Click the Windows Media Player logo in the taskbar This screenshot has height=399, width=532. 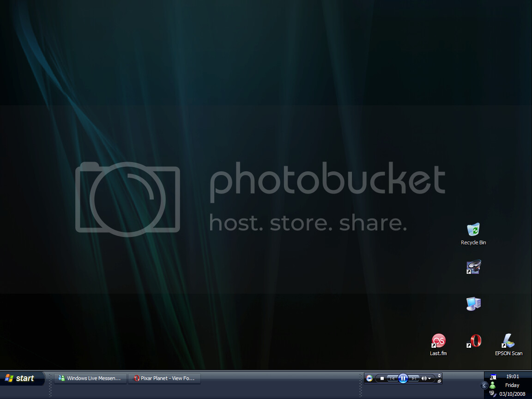[369, 378]
